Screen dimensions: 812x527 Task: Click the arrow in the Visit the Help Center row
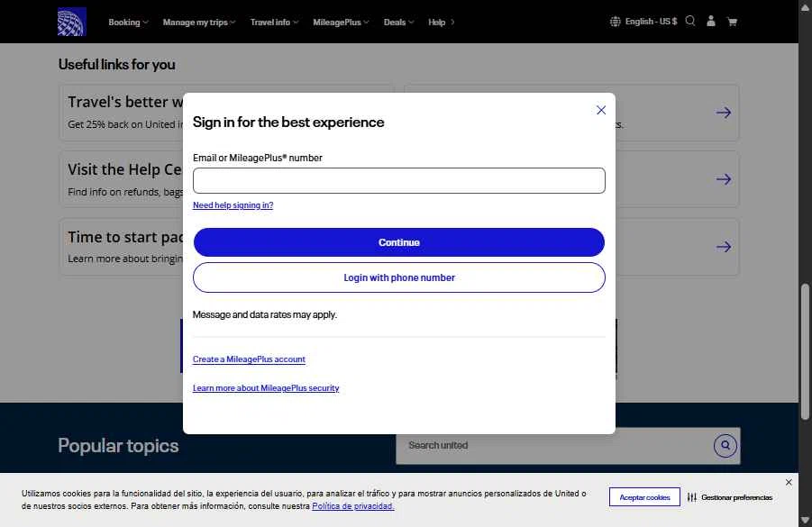tap(724, 179)
